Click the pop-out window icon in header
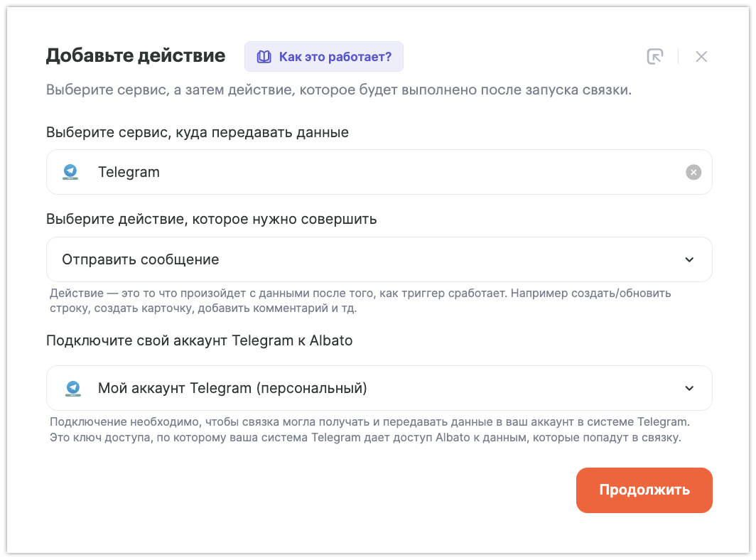The image size is (756, 560). [654, 57]
